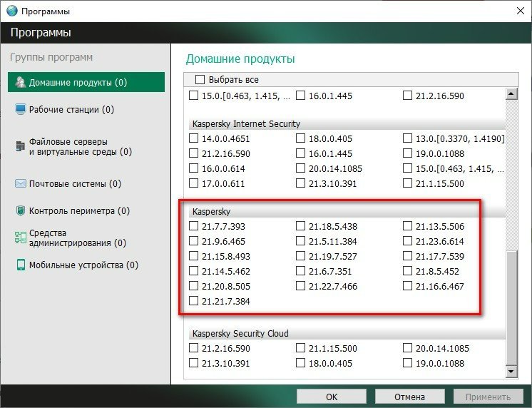Click the mail systems envelope icon
Viewport: 532px width, 408px height.
click(21, 183)
